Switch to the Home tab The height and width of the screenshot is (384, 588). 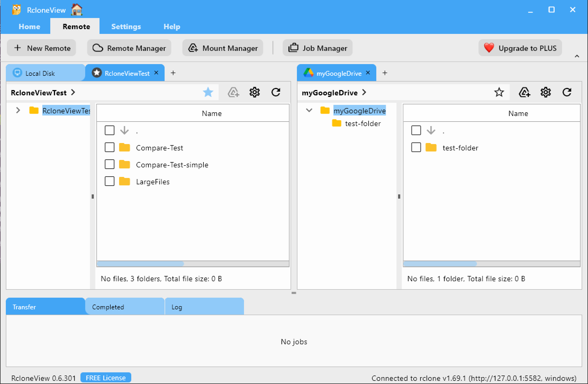click(29, 26)
